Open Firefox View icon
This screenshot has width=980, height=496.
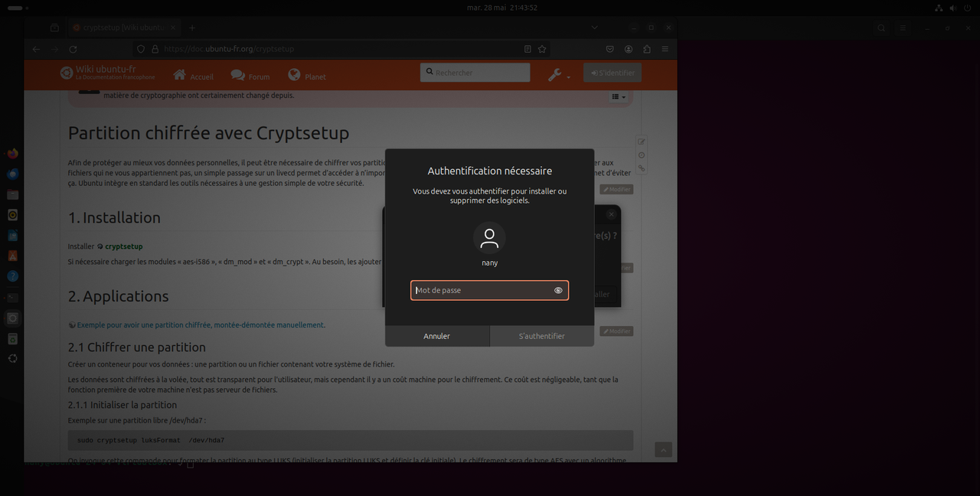(x=54, y=28)
